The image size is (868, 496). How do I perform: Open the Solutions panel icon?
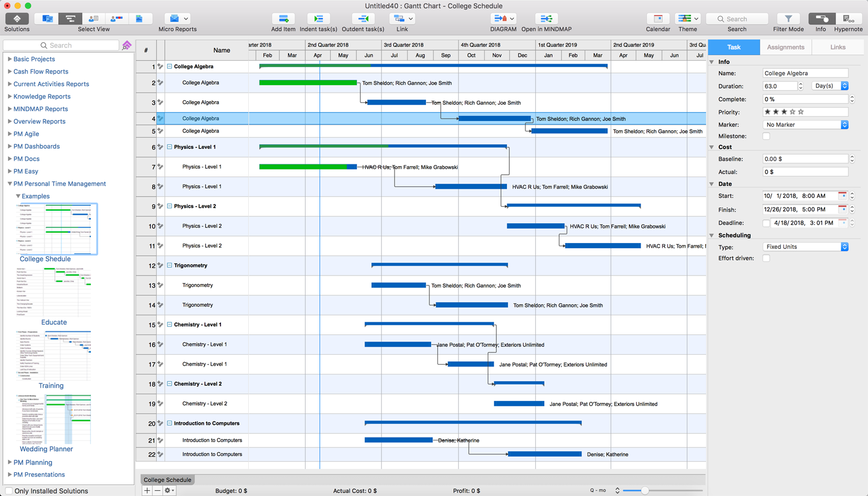(x=17, y=19)
